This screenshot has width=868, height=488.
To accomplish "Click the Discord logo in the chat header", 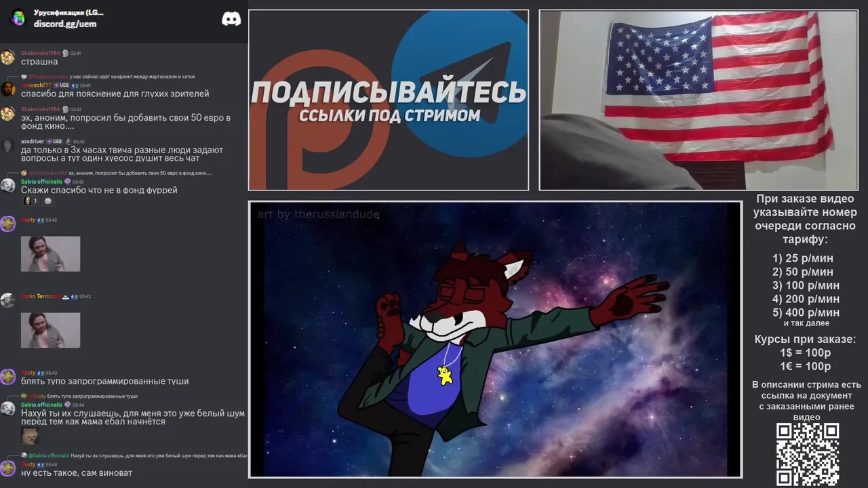I will pos(231,19).
